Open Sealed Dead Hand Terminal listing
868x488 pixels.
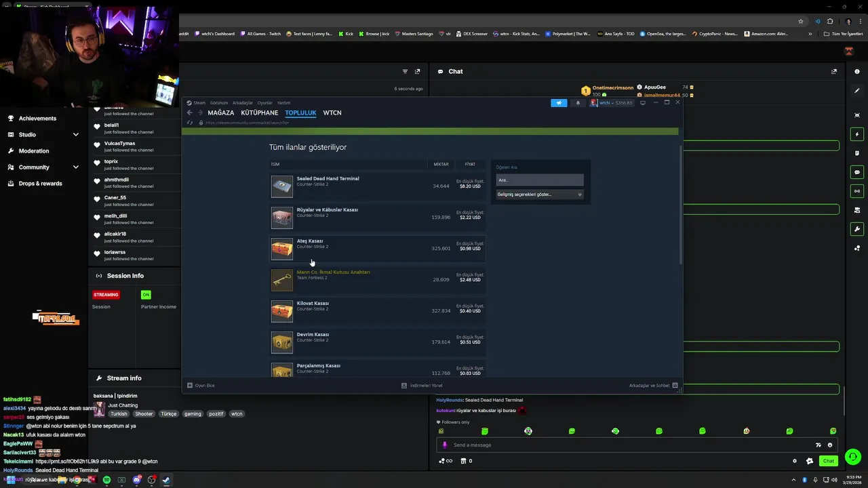(378, 186)
